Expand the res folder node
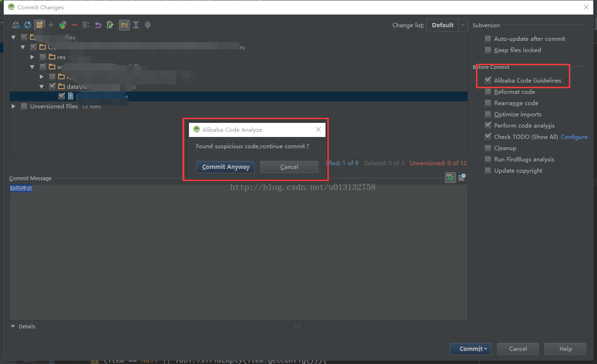Image resolution: width=597 pixels, height=364 pixels. pyautogui.click(x=32, y=57)
